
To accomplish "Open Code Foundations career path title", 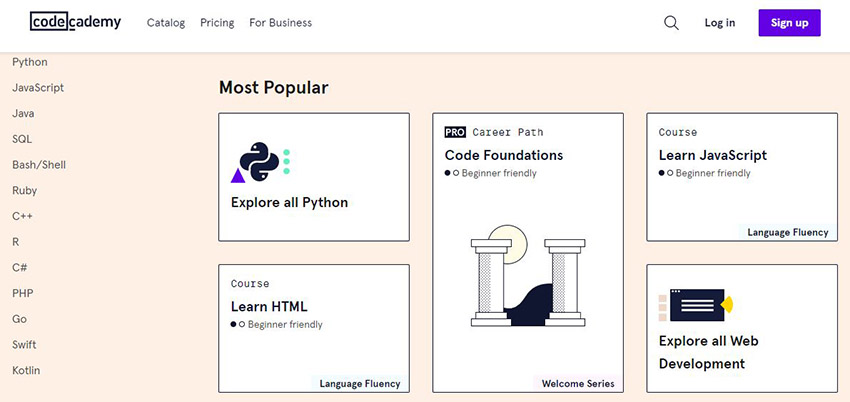I will pyautogui.click(x=504, y=155).
